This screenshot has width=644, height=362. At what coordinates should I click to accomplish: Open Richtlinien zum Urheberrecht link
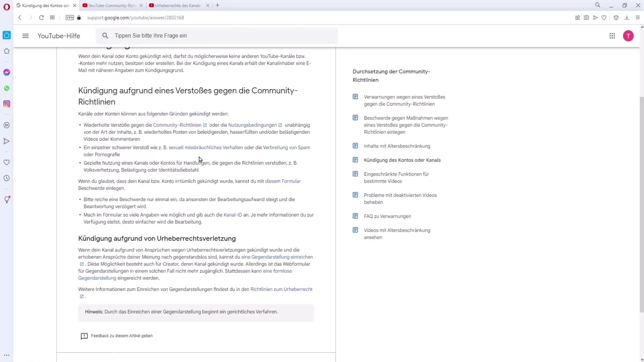(x=281, y=289)
